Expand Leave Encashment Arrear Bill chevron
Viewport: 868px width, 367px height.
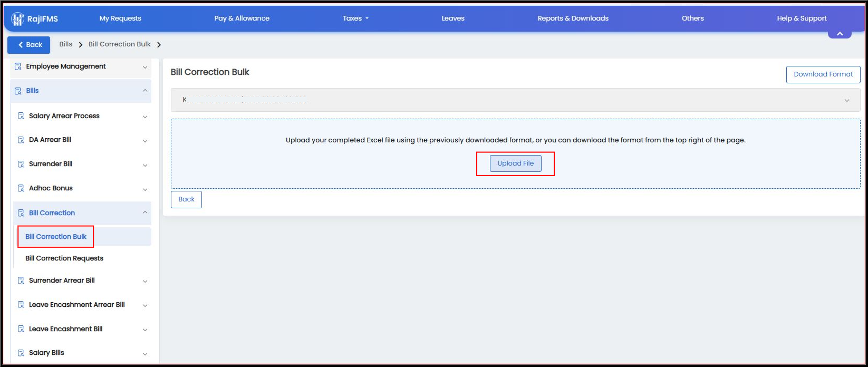[145, 305]
